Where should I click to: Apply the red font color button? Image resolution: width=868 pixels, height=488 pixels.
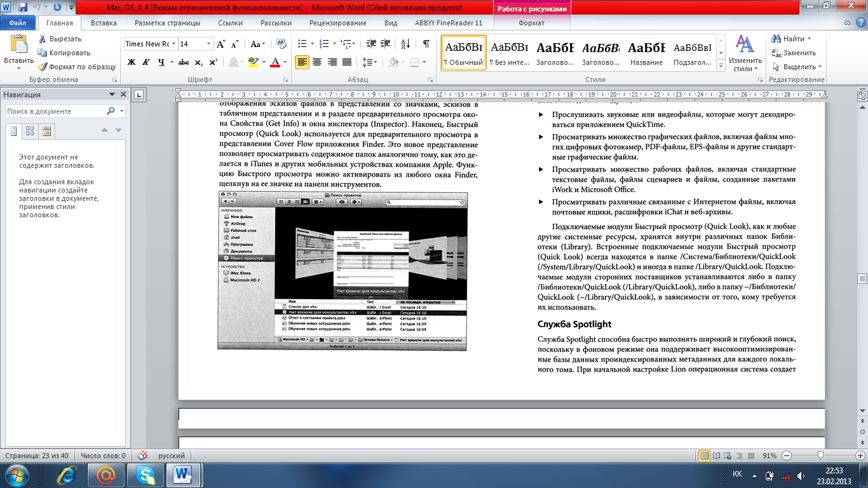click(x=275, y=62)
